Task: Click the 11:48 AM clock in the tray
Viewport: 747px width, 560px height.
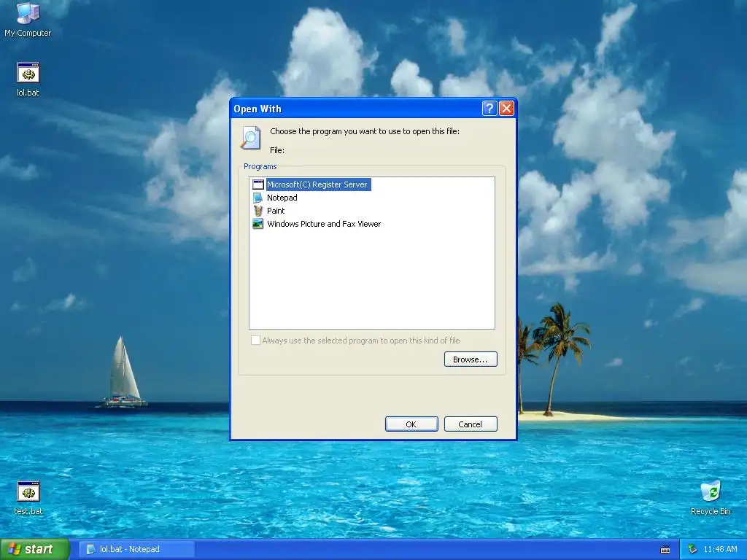Action: tap(720, 550)
